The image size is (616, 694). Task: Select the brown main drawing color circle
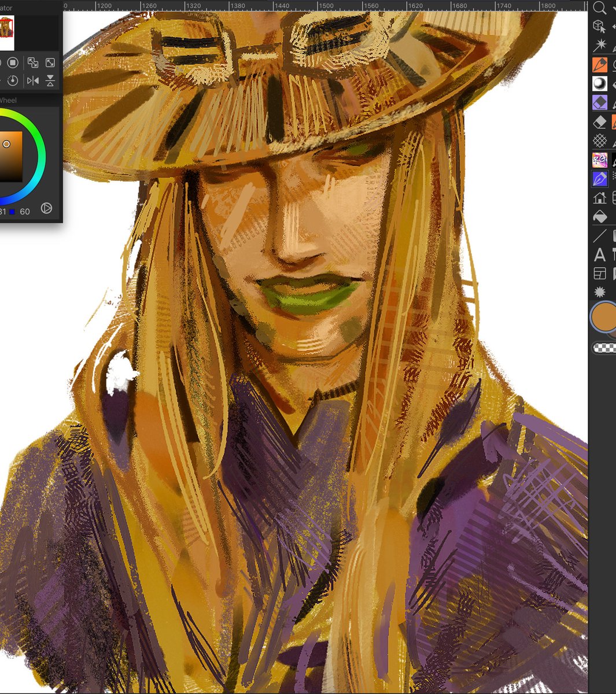(604, 318)
